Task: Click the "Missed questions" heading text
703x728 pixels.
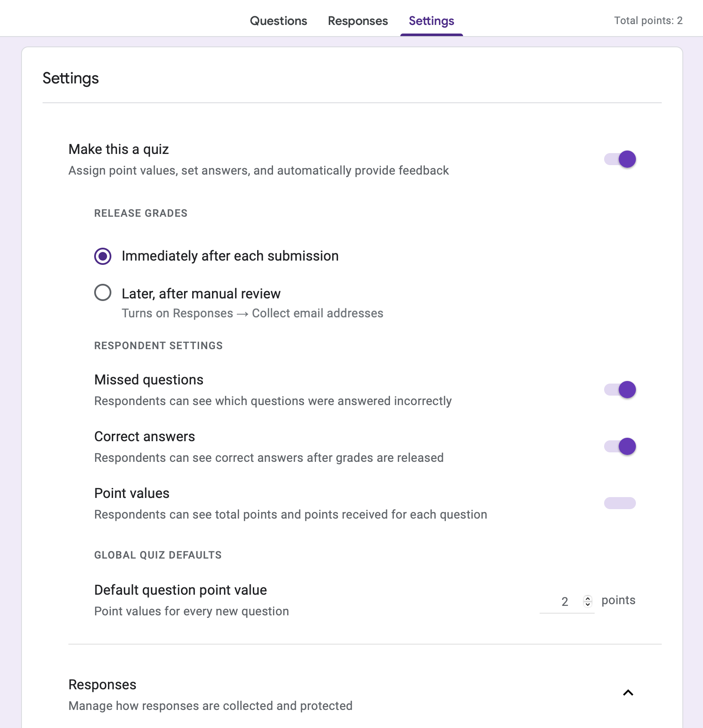Action: tap(149, 380)
